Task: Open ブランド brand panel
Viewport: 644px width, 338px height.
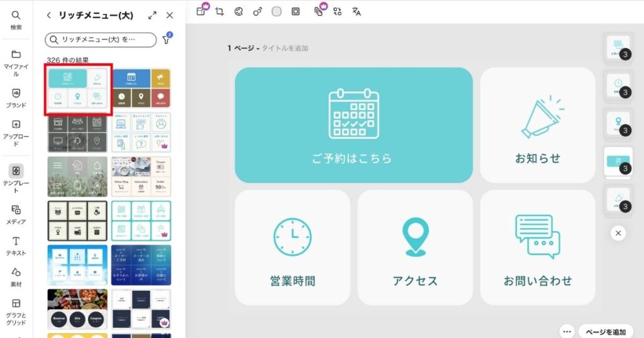Action: pyautogui.click(x=16, y=98)
